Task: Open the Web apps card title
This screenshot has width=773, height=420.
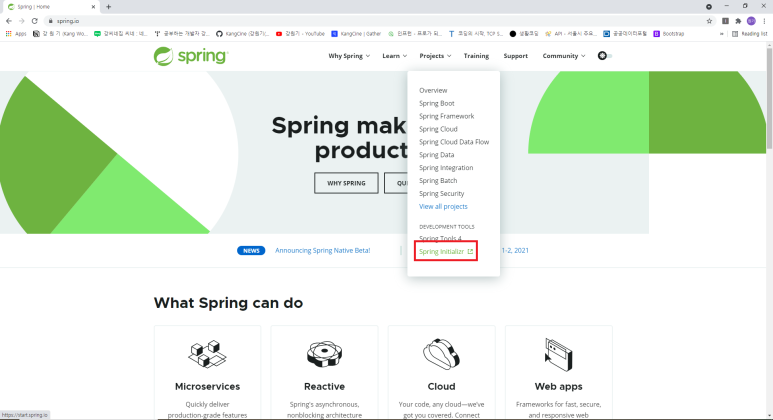Action: 559,386
